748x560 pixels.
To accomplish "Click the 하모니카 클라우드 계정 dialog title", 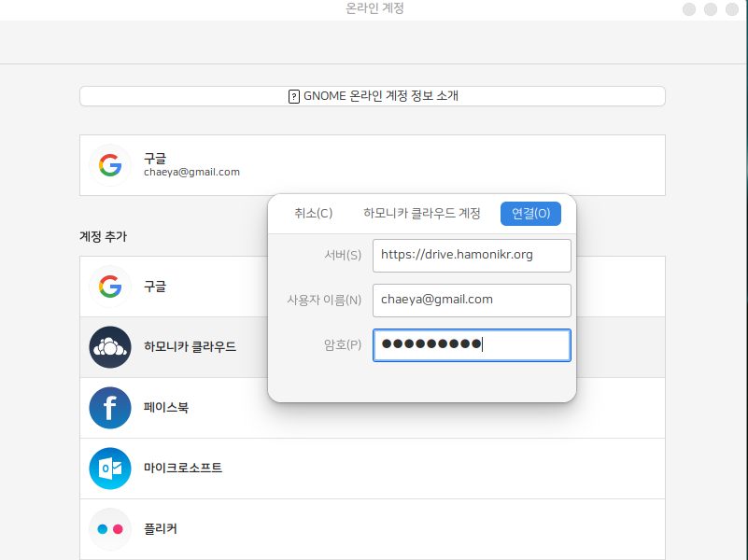I will [422, 214].
